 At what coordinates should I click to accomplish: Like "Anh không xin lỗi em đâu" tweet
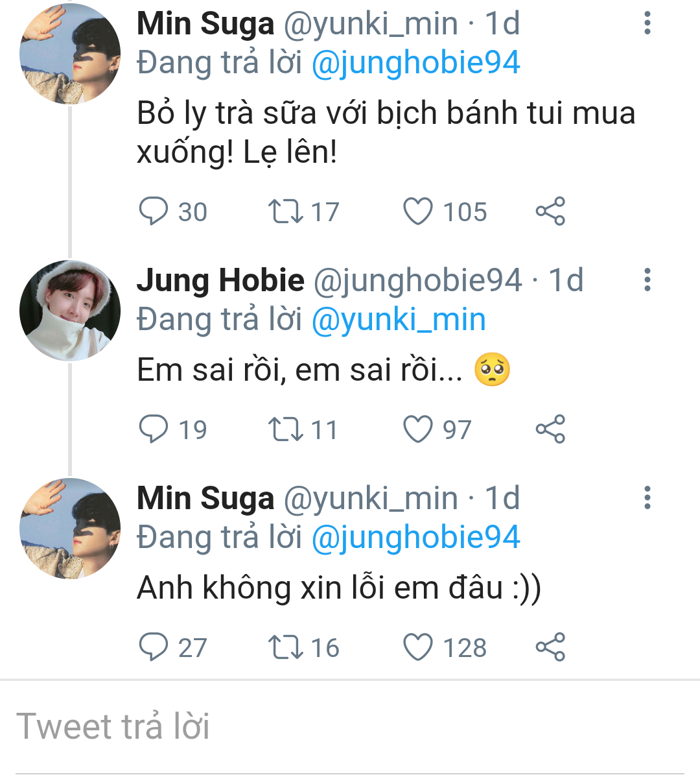click(x=418, y=647)
